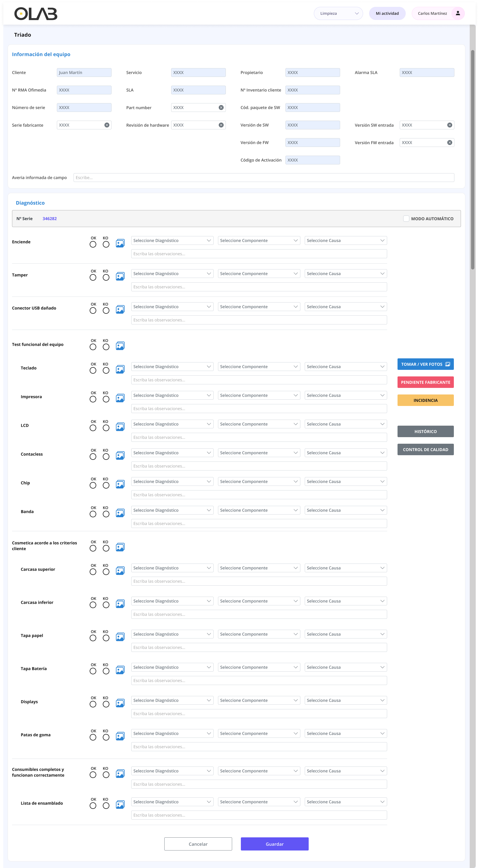Click the Pendiente Fabricante button
This screenshot has width=479, height=868.
425,382
